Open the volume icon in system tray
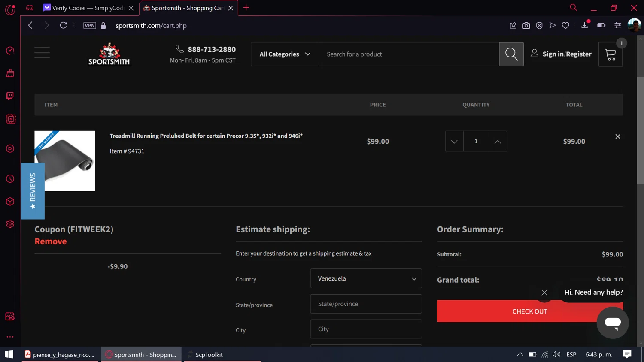644x362 pixels. click(556, 354)
